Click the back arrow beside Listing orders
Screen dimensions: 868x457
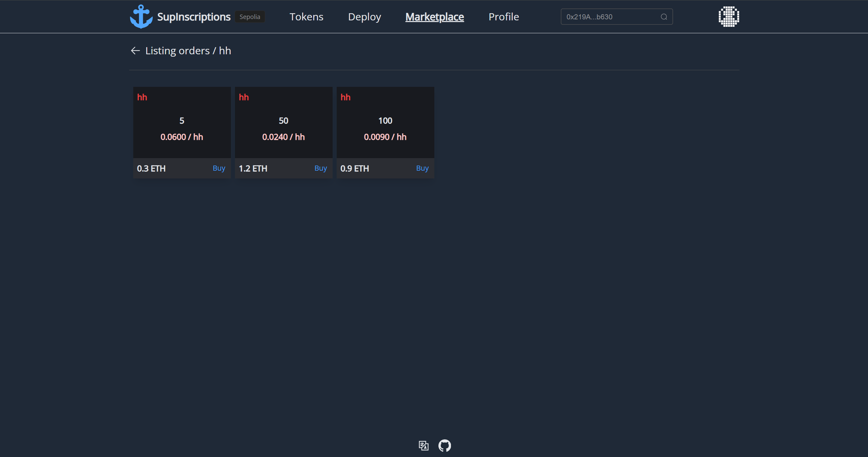point(135,51)
